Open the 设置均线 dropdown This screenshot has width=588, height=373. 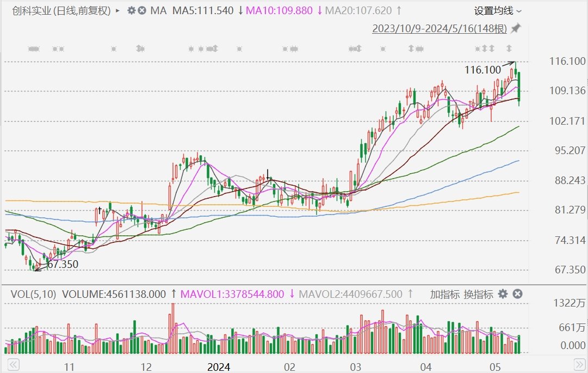[x=498, y=11]
